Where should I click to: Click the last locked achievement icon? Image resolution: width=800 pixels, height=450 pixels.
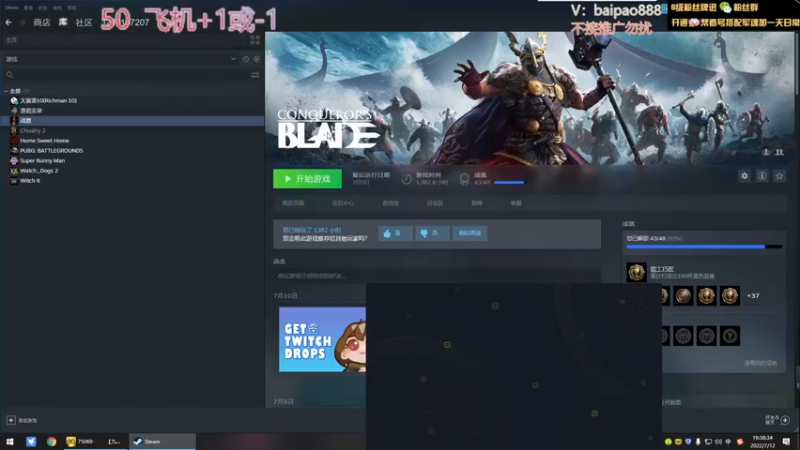point(730,336)
